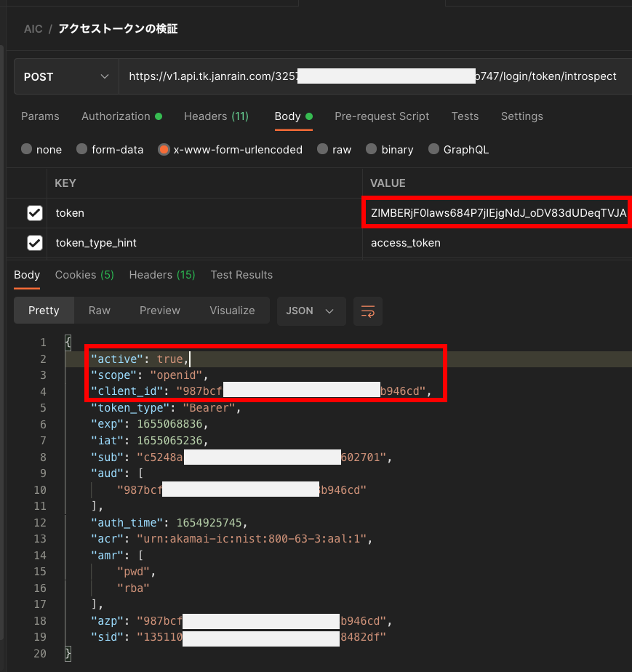Show response Cookies (5) tab
The image size is (632, 672).
pyautogui.click(x=84, y=275)
